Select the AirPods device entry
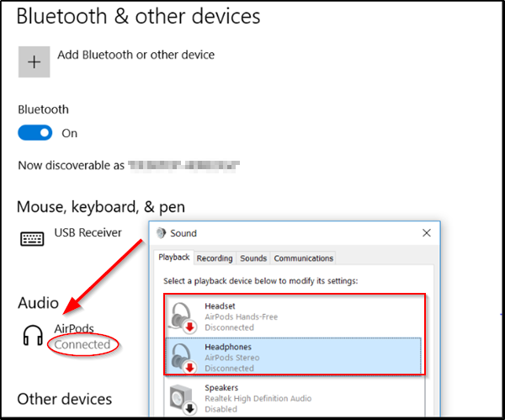Image resolution: width=505 pixels, height=420 pixels. point(74,328)
